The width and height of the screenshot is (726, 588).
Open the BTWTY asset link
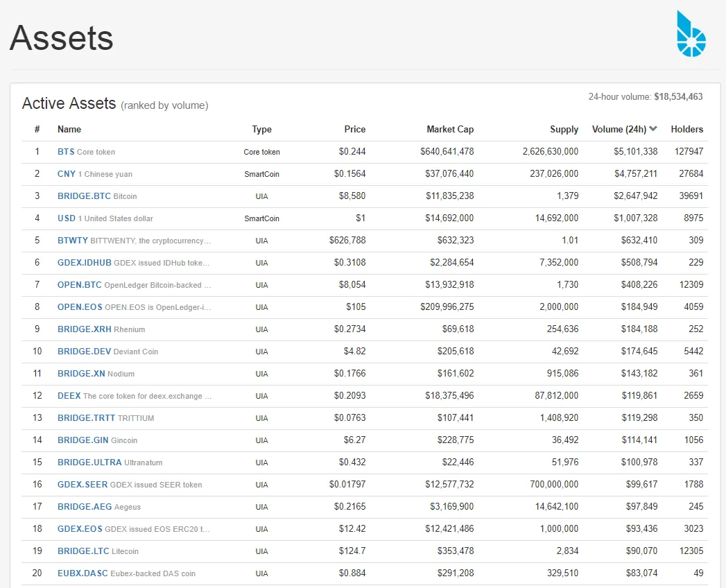pyautogui.click(x=73, y=241)
